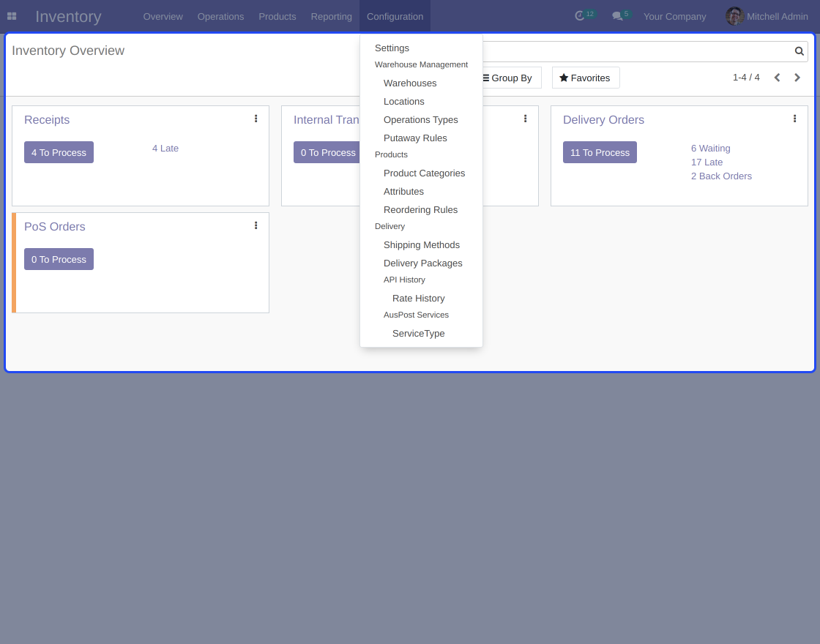820x644 pixels.
Task: Click the search magnifier icon
Action: (x=799, y=51)
